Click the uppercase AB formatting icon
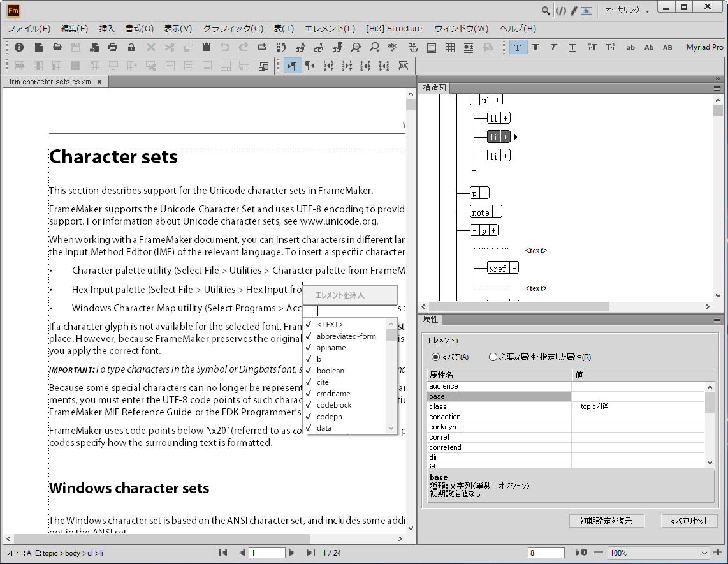 (x=667, y=47)
